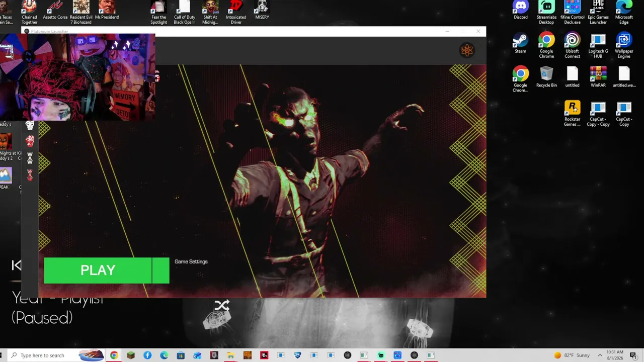Select the CapCut - Copy - Copy shortcut
Image resolution: width=644 pixels, height=362 pixels.
coord(598,114)
